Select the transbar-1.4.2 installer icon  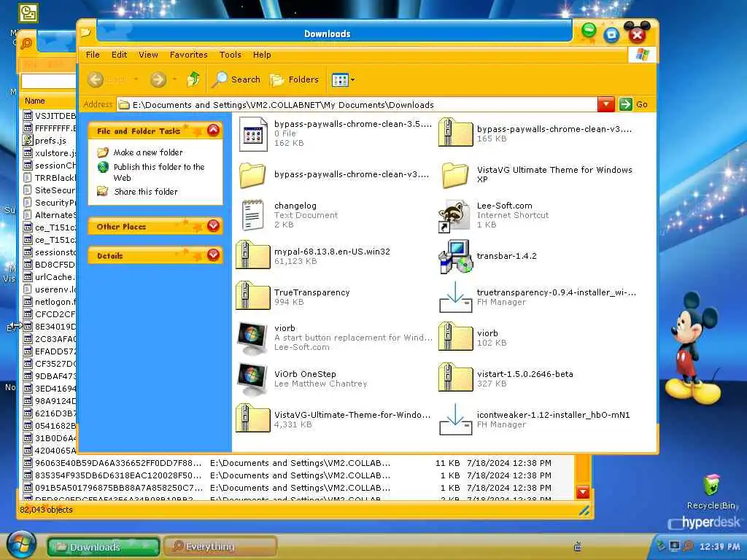click(455, 256)
